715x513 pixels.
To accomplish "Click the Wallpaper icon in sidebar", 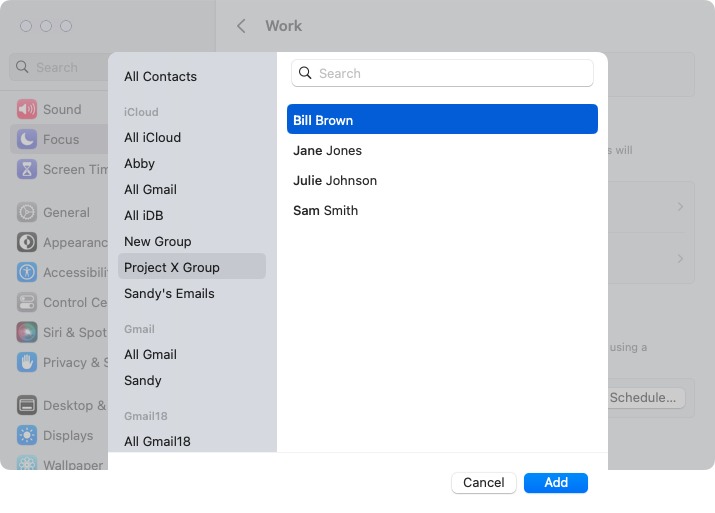I will 27,463.
